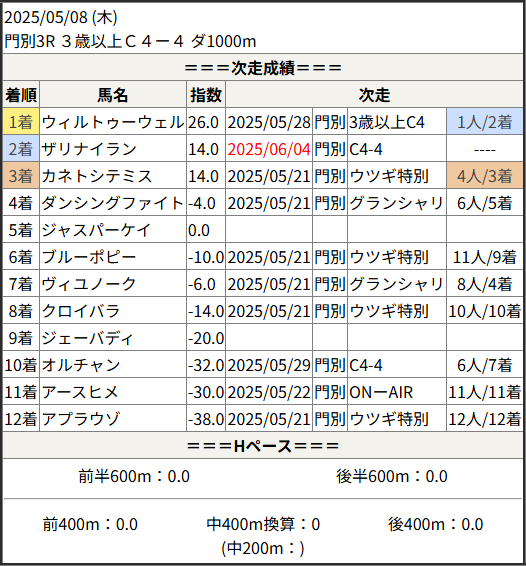The image size is (526, 566).
Task: Select the カネトシテミス row name
Action: point(97,176)
